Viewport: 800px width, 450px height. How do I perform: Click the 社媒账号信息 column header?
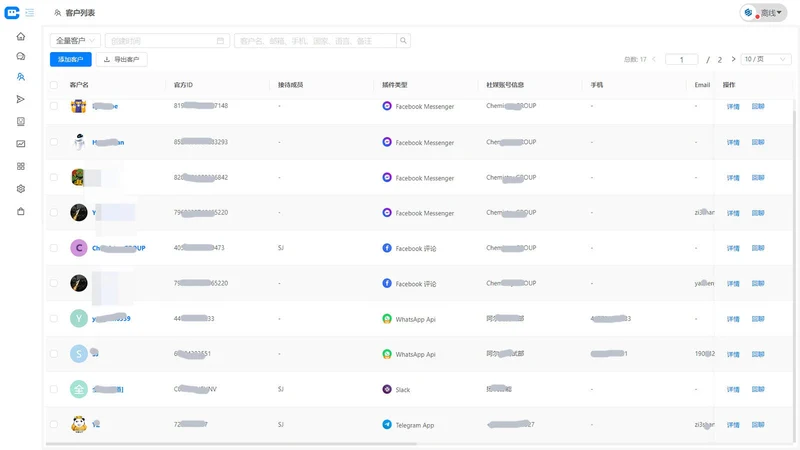pos(505,85)
